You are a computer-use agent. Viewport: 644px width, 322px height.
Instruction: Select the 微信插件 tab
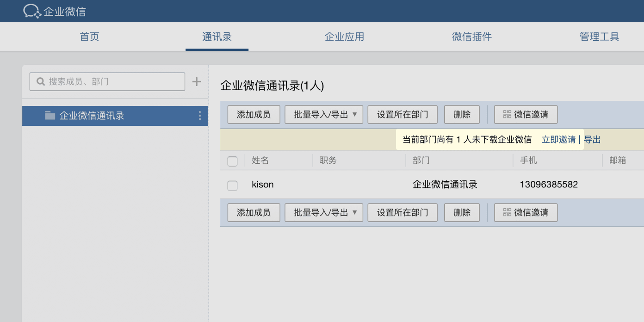(x=471, y=37)
